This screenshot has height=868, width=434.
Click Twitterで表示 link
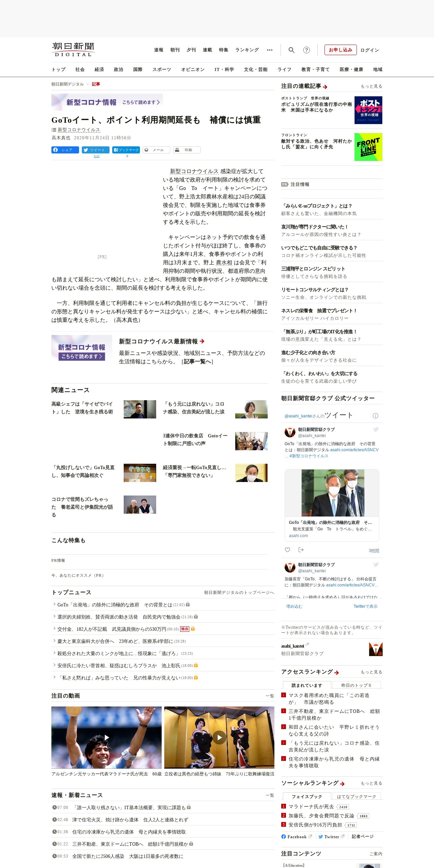click(365, 606)
